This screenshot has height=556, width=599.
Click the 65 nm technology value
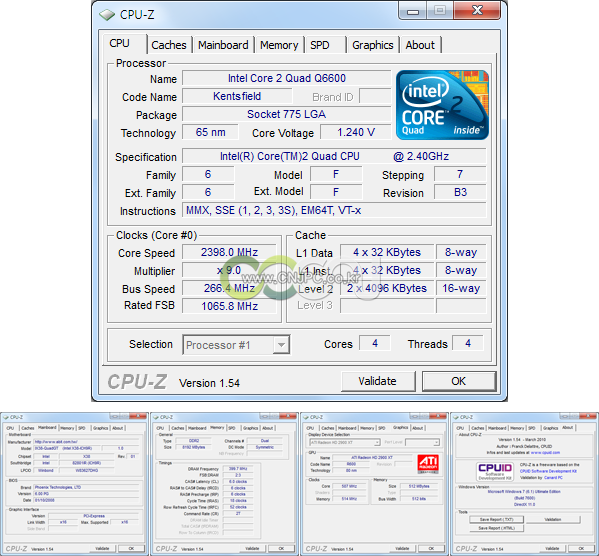pos(210,132)
